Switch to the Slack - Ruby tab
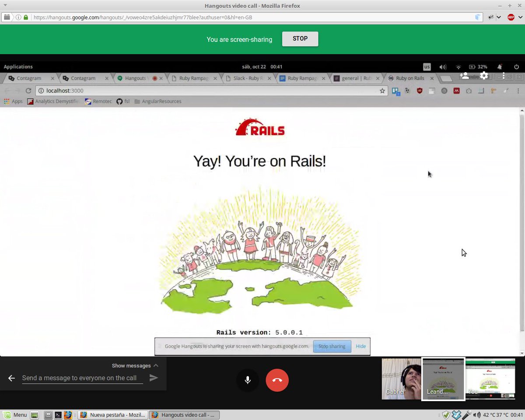 click(x=248, y=78)
